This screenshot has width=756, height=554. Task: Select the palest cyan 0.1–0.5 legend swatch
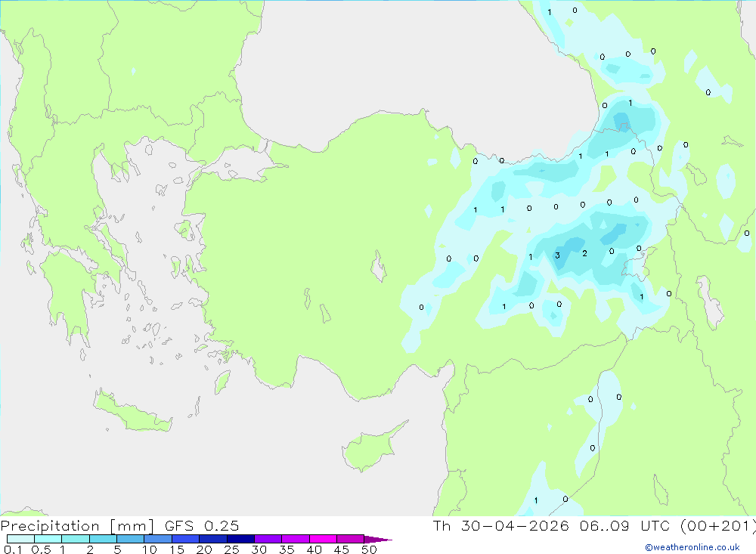coord(20,539)
